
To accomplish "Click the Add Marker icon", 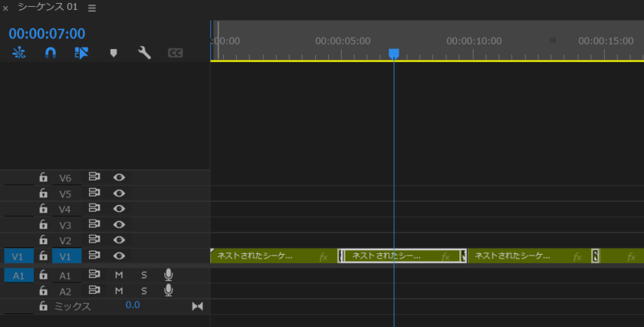I will [113, 53].
